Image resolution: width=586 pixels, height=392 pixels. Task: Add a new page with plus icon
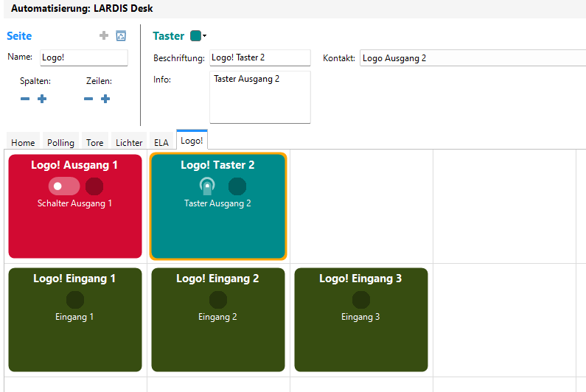(104, 35)
